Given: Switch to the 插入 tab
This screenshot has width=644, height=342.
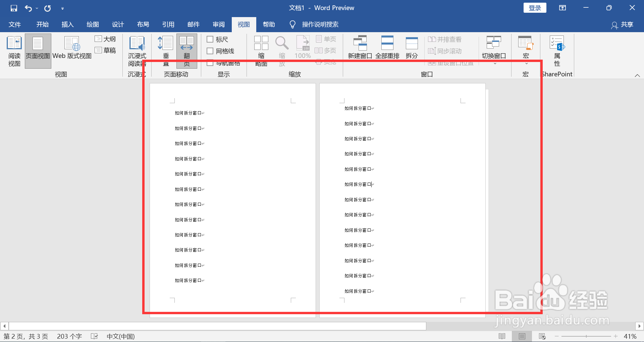Looking at the screenshot, I should click(67, 24).
